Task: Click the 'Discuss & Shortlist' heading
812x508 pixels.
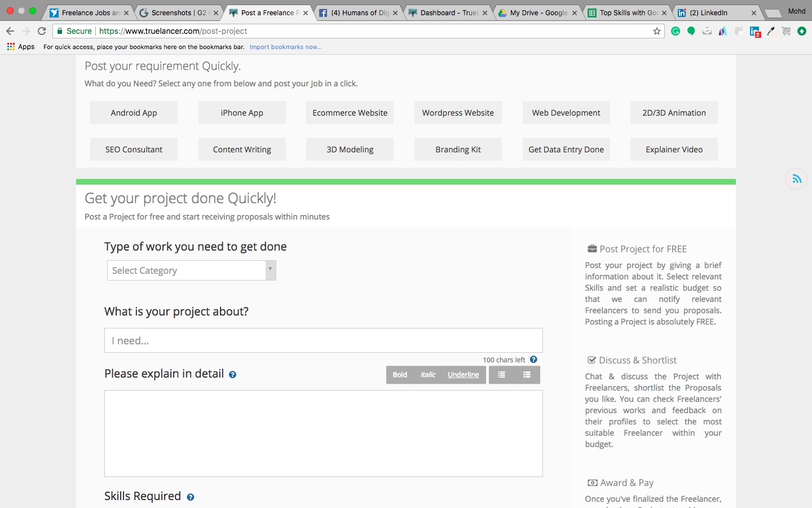Action: (x=638, y=360)
